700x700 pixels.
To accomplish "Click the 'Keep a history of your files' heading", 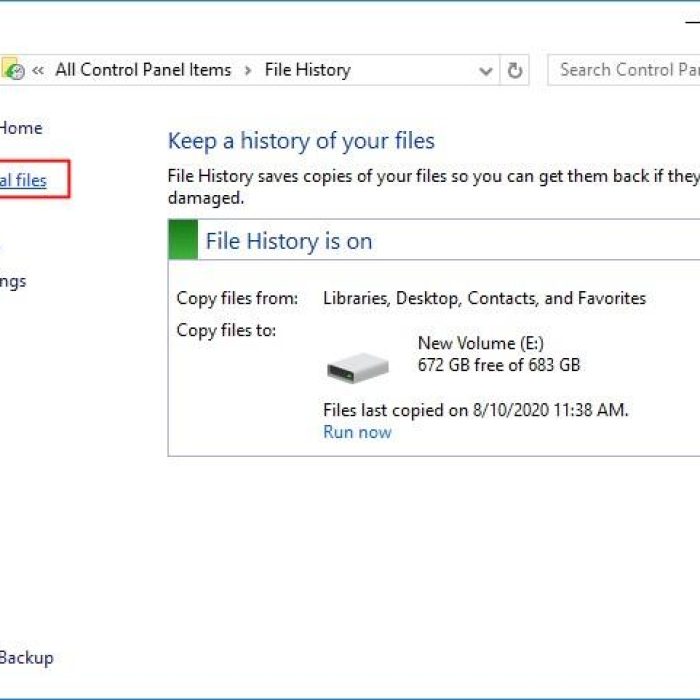I will click(x=301, y=141).
